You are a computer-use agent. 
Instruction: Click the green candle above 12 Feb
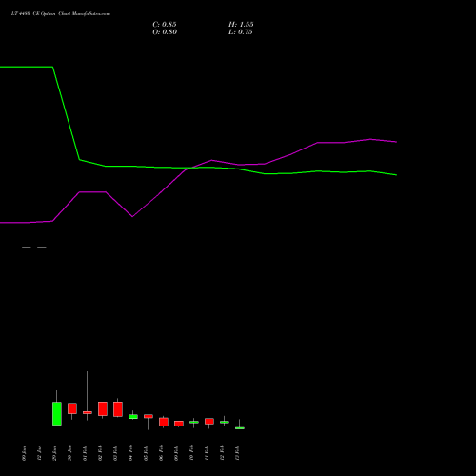(225, 422)
